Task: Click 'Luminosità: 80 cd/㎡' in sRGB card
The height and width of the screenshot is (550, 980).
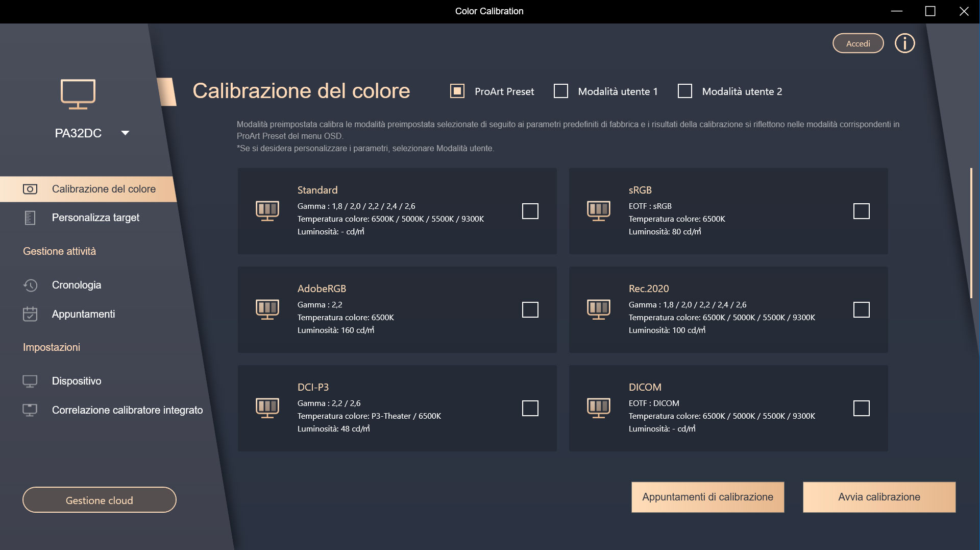Action: coord(665,231)
